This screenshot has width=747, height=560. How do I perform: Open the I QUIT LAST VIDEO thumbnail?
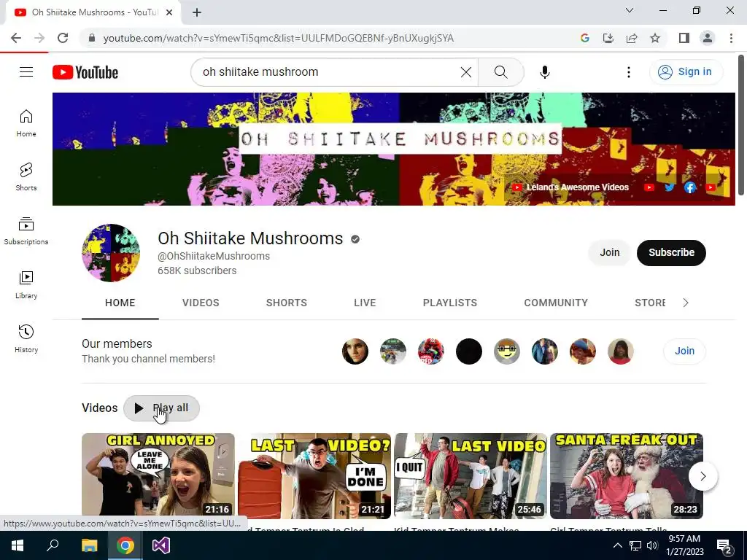(x=471, y=475)
